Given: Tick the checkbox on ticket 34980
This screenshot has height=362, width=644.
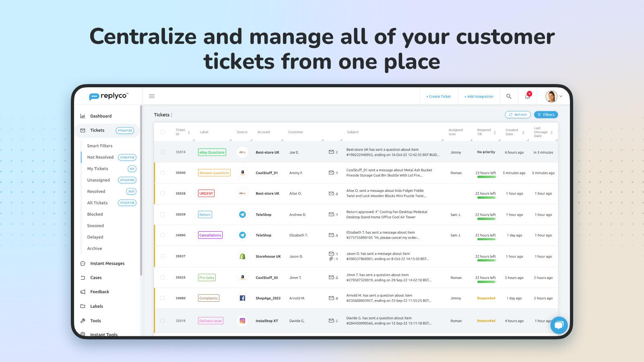Looking at the screenshot, I should point(163,298).
